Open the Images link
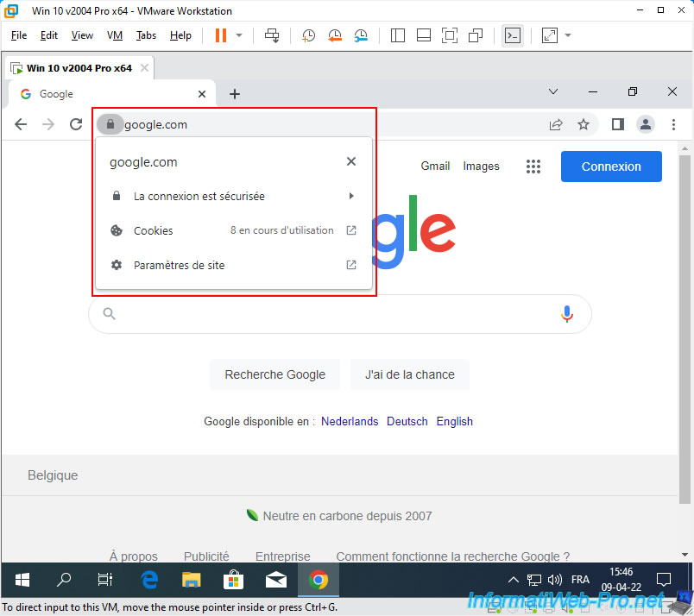694x616 pixels. click(481, 166)
